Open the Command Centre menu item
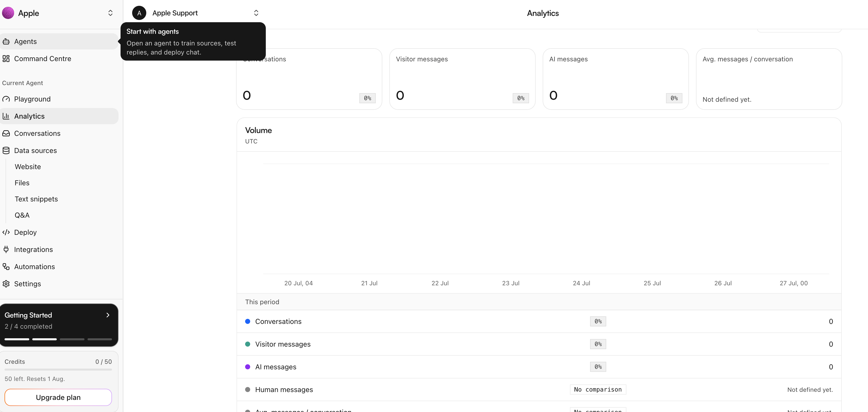The image size is (868, 412). [x=59, y=59]
